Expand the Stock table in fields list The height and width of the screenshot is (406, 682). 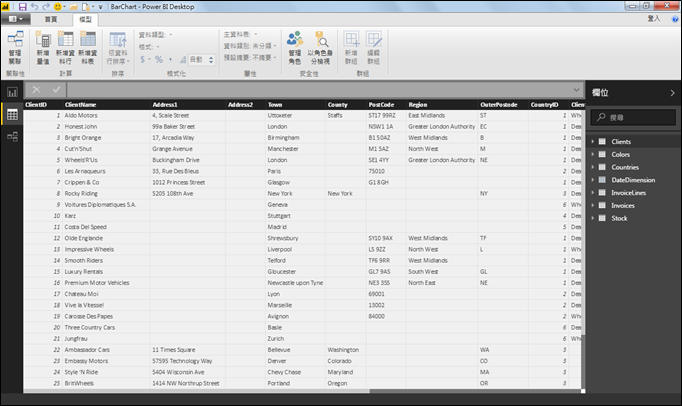[593, 217]
